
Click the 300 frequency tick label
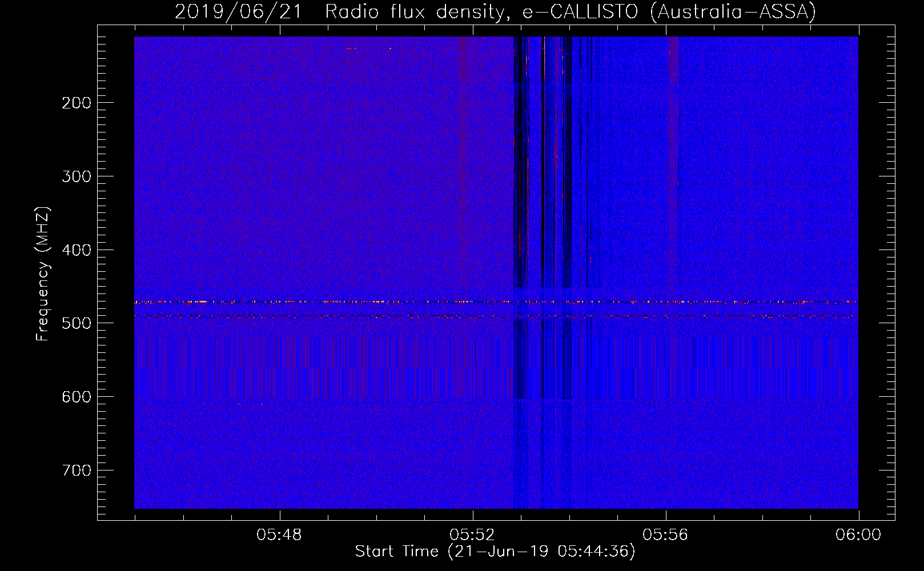77,176
